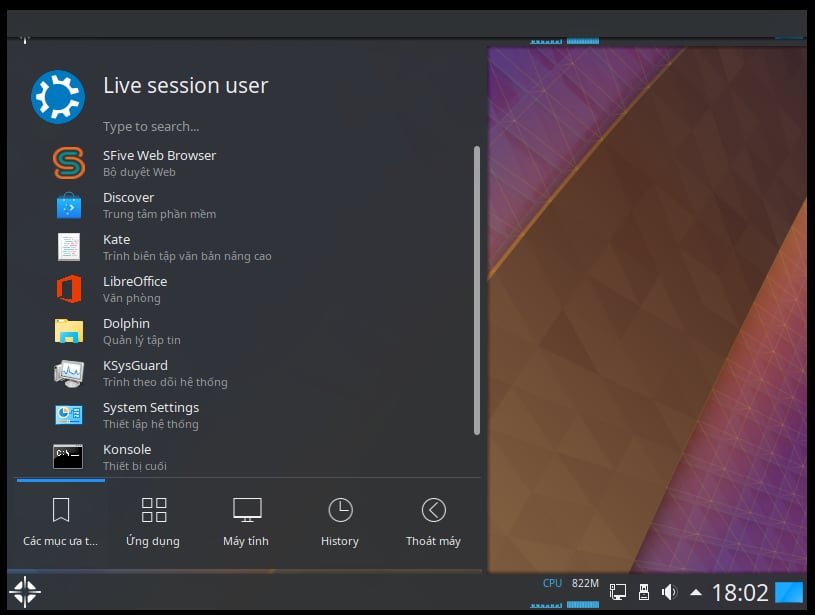Click the network connection tray icon
815x615 pixels.
(618, 592)
